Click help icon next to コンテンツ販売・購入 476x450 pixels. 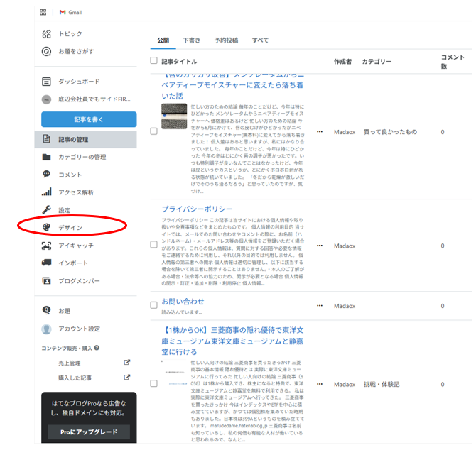point(97,348)
